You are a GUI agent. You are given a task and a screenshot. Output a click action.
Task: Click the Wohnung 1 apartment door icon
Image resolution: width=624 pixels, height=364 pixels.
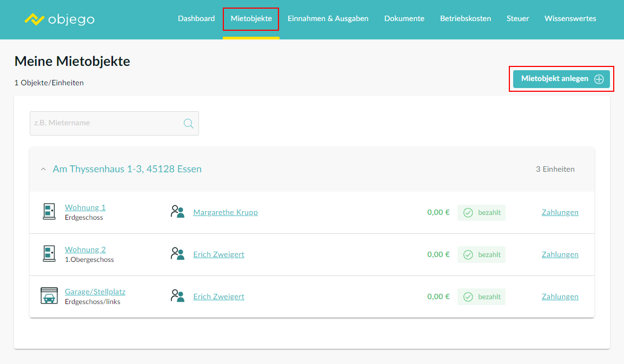[49, 212]
